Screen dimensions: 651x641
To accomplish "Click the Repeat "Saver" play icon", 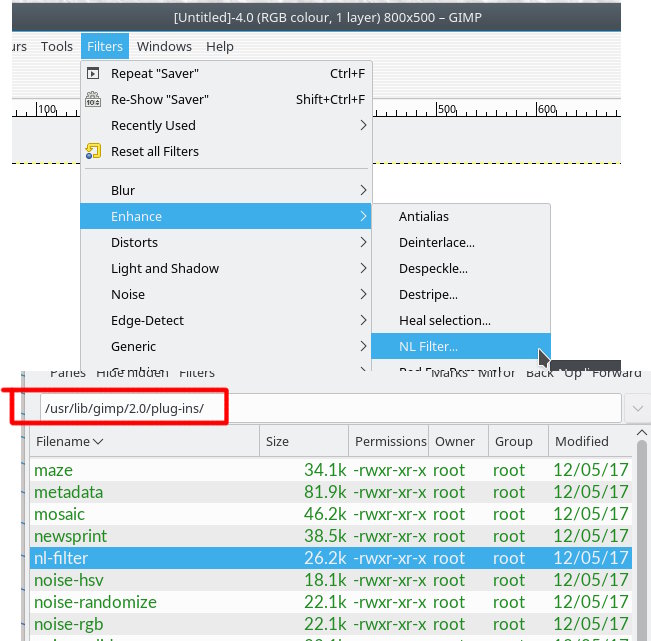I will point(93,74).
